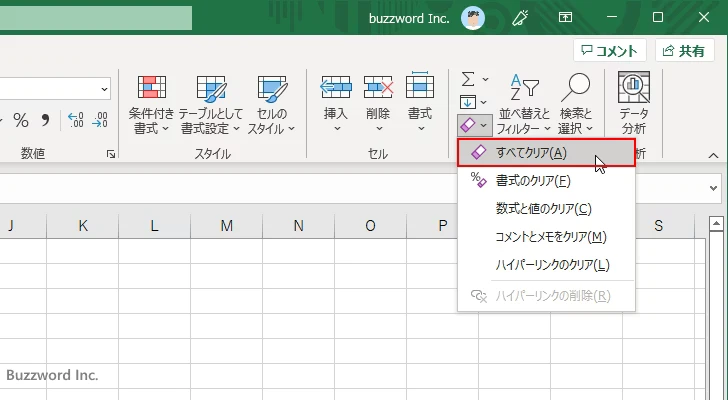728x400 pixels.
Task: Collapse the ribbon using the chevron
Action: click(714, 155)
